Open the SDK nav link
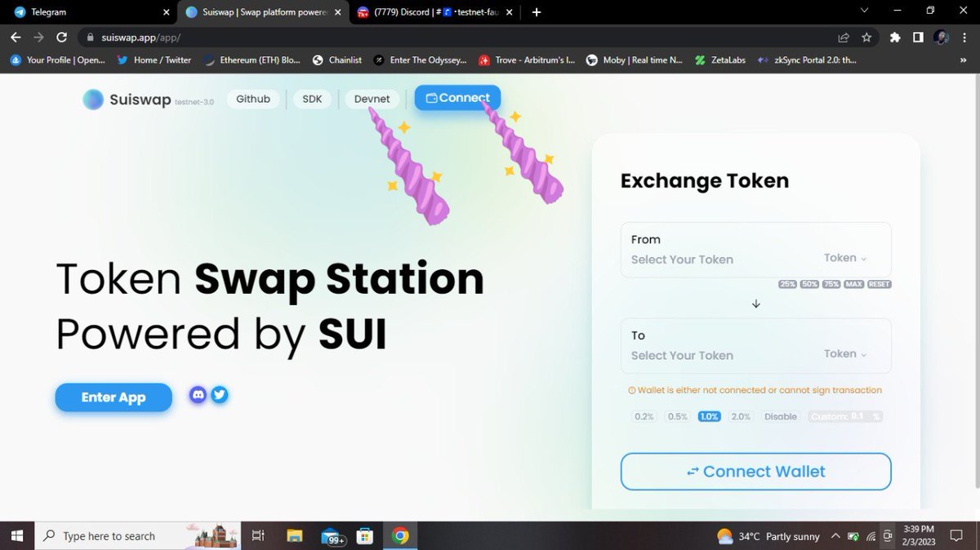This screenshot has height=550, width=980. (312, 99)
